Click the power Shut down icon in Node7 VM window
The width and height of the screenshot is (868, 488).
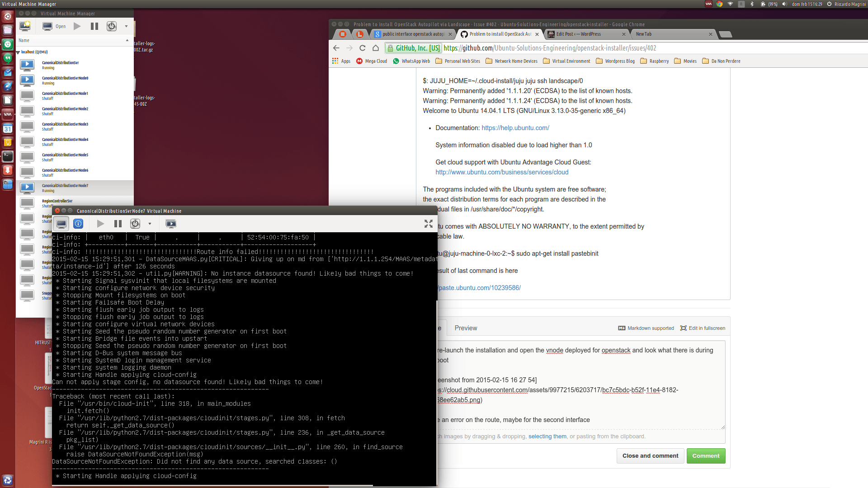coord(135,224)
